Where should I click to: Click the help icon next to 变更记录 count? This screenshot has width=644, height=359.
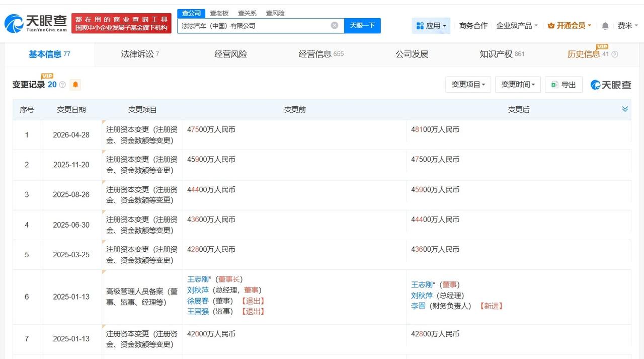[62, 85]
